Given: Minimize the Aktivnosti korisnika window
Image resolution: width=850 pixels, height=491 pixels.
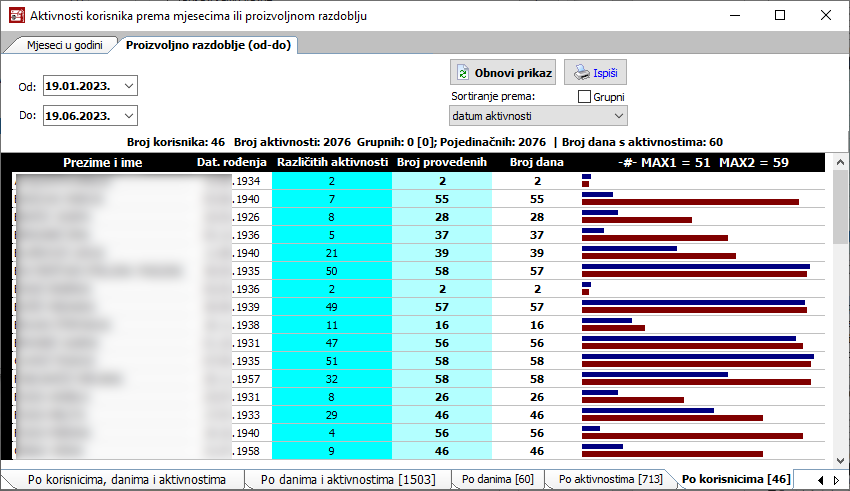Looking at the screenshot, I should (735, 15).
